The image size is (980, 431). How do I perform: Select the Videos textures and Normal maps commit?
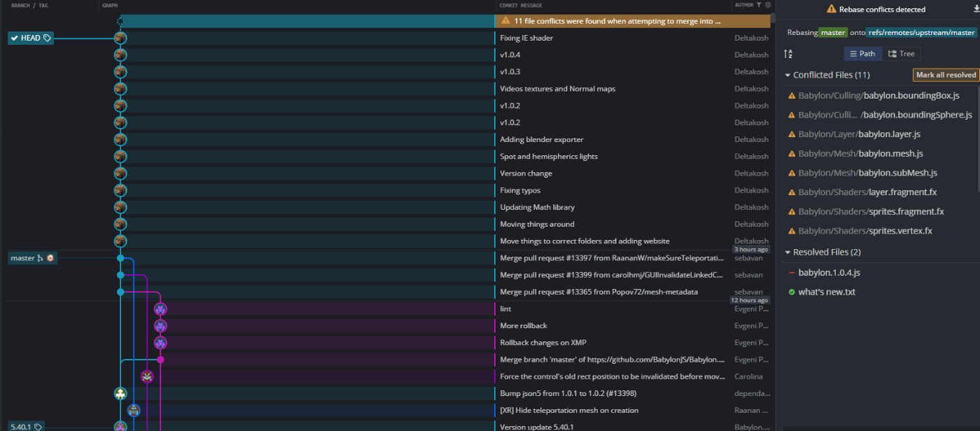pyautogui.click(x=558, y=89)
